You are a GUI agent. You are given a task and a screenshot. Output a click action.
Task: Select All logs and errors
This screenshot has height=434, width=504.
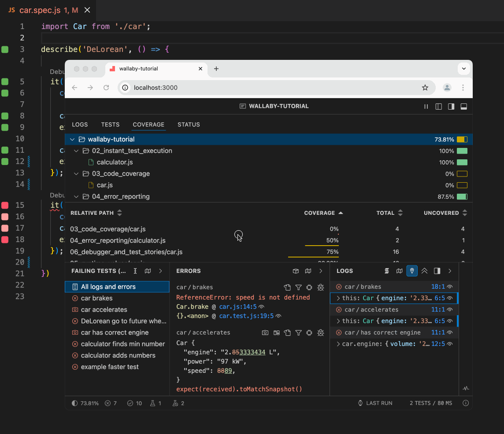point(117,287)
